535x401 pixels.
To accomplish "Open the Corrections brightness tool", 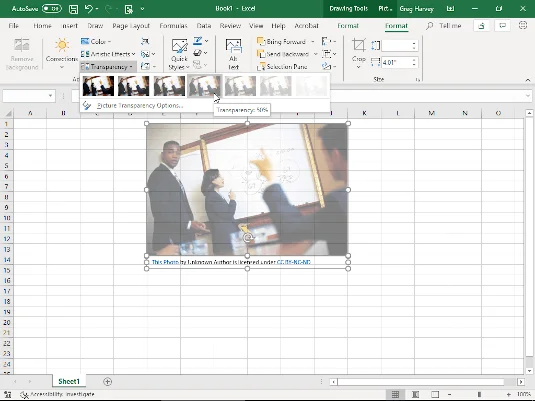I will (x=62, y=52).
